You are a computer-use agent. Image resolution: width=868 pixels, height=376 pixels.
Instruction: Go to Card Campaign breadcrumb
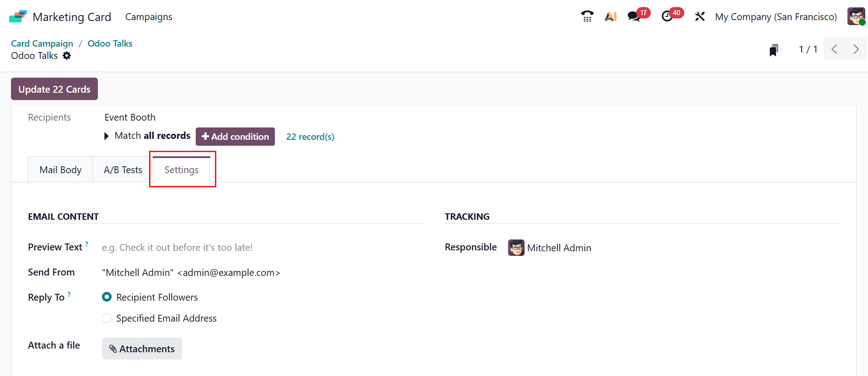42,43
